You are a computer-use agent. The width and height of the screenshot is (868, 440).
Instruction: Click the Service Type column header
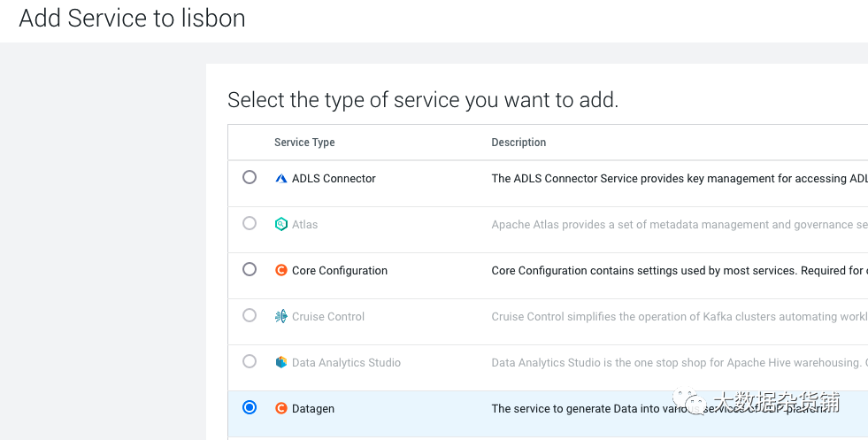304,143
